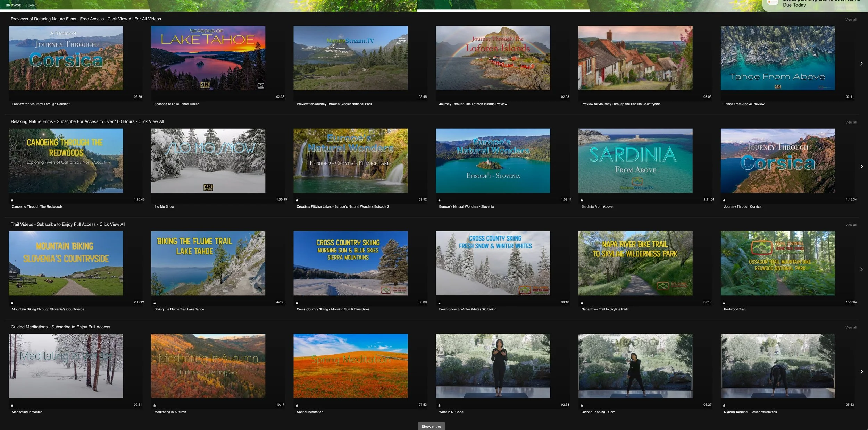Click lock icon under Redwood Trail video
Image resolution: width=868 pixels, height=430 pixels.
coord(724,303)
